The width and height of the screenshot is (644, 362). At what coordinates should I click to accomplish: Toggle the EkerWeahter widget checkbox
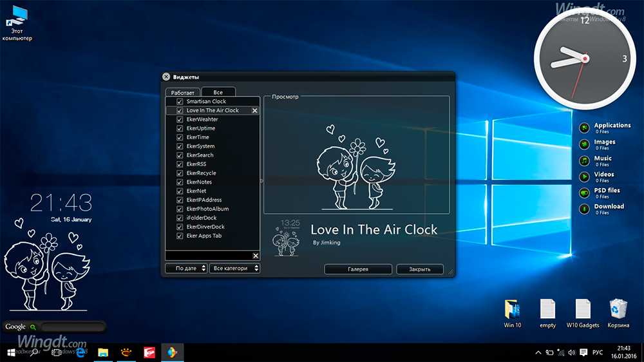click(180, 120)
